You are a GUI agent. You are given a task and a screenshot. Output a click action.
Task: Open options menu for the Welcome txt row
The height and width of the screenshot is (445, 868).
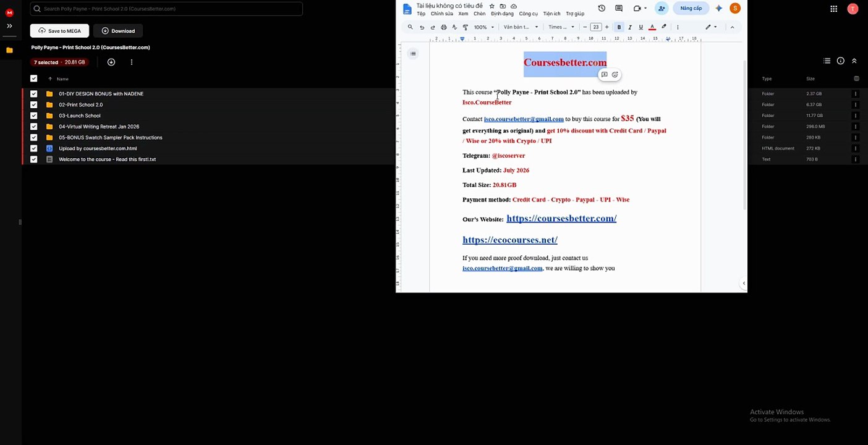pyautogui.click(x=856, y=159)
